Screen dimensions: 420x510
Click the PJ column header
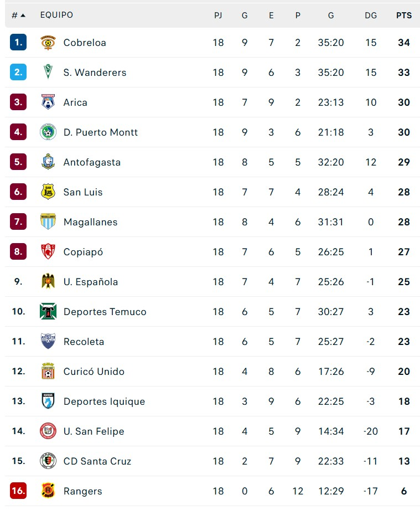click(x=218, y=16)
